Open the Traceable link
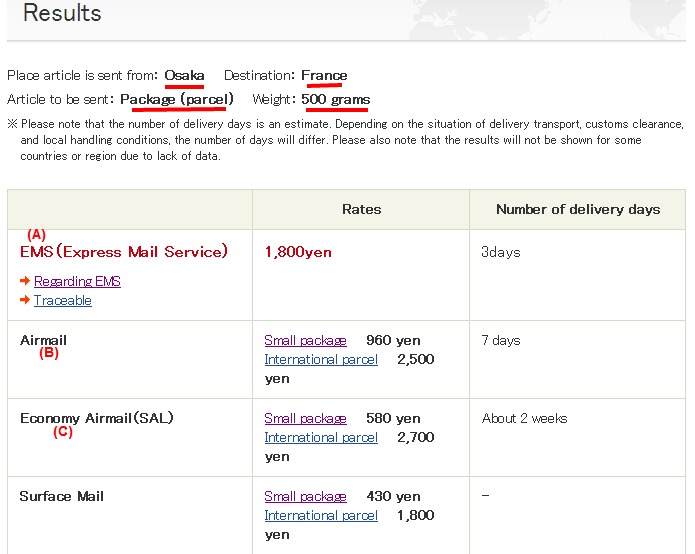 tap(62, 301)
